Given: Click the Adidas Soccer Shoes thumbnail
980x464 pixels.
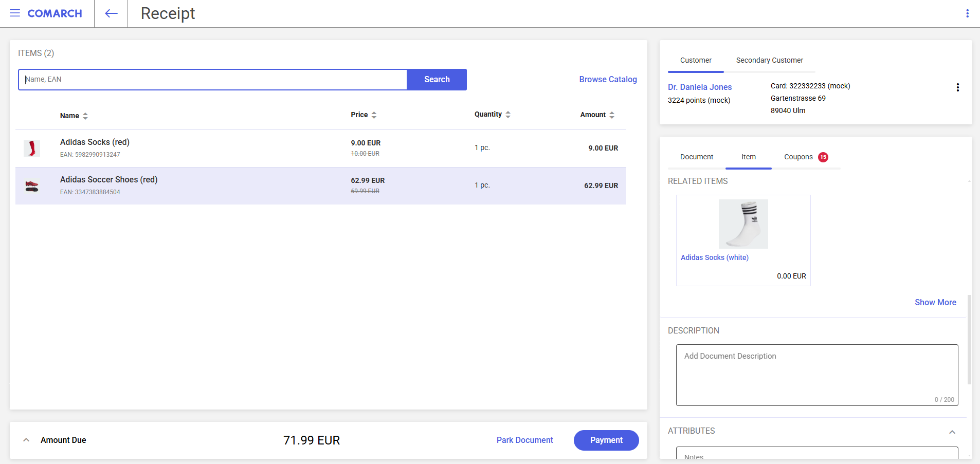Looking at the screenshot, I should coord(32,186).
